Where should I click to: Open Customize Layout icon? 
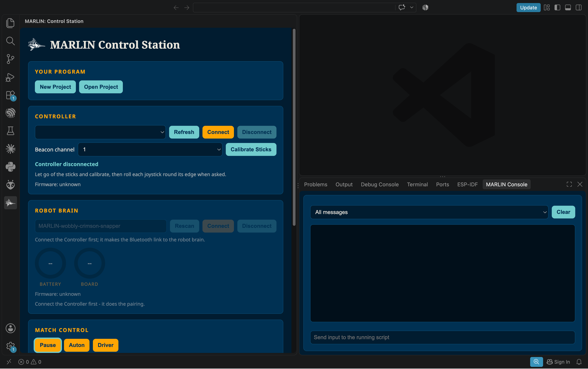[547, 8]
